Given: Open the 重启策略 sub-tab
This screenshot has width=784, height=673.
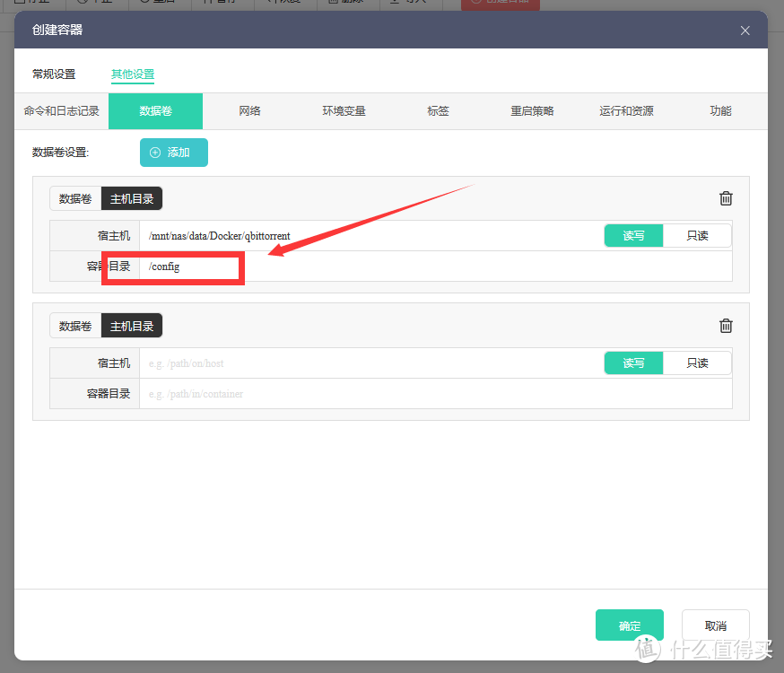Looking at the screenshot, I should pyautogui.click(x=532, y=111).
